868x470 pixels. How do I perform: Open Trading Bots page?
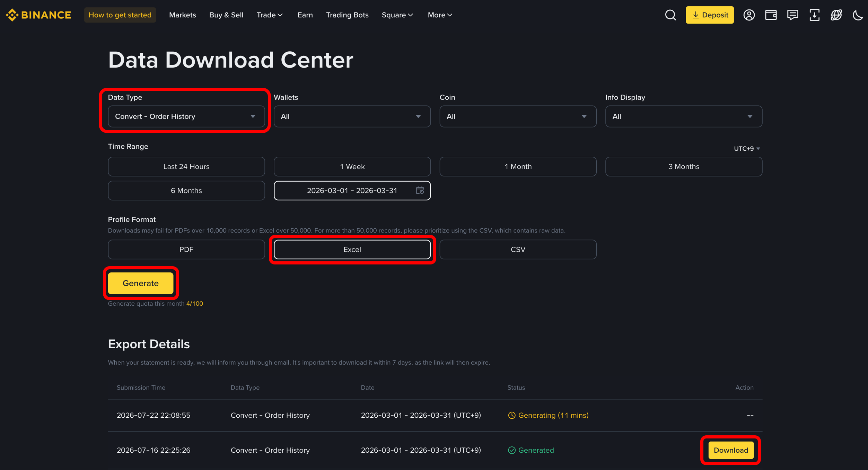tap(347, 15)
